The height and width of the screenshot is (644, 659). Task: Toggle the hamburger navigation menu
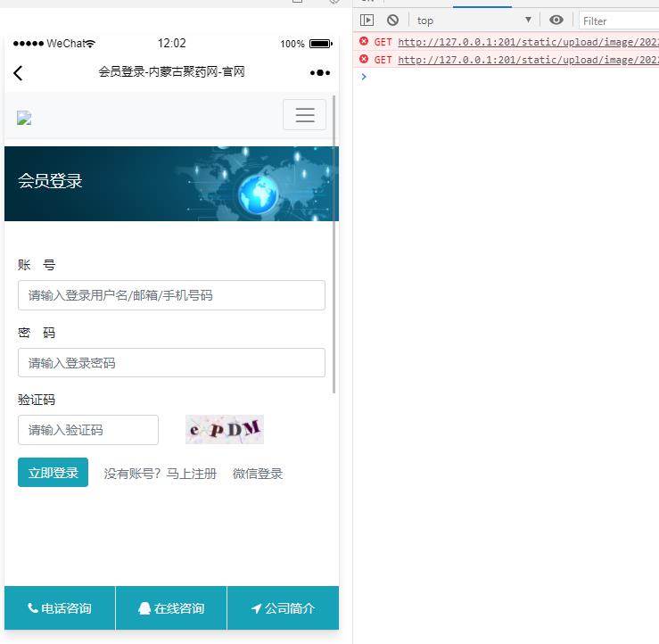(x=304, y=115)
